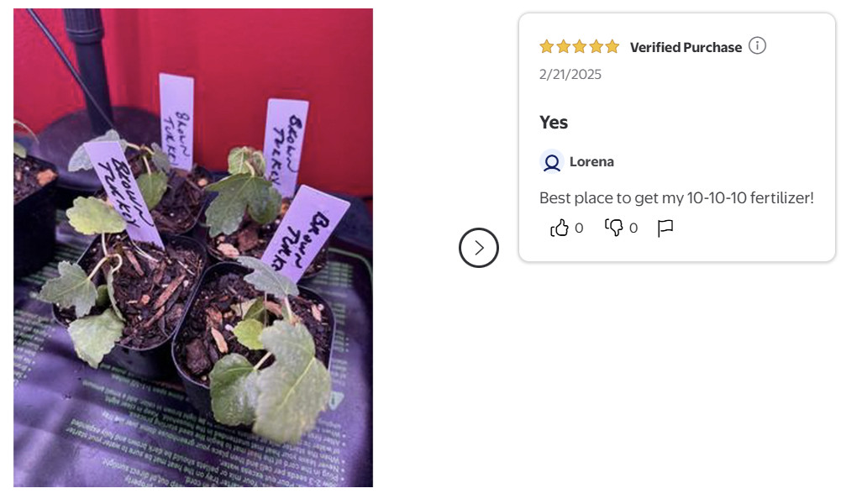Click the fourth rating star
The height and width of the screenshot is (504, 841).
596,47
